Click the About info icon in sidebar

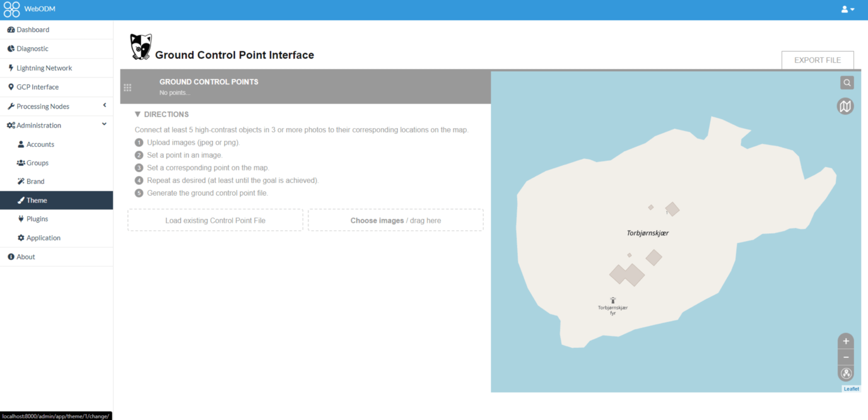(10, 257)
